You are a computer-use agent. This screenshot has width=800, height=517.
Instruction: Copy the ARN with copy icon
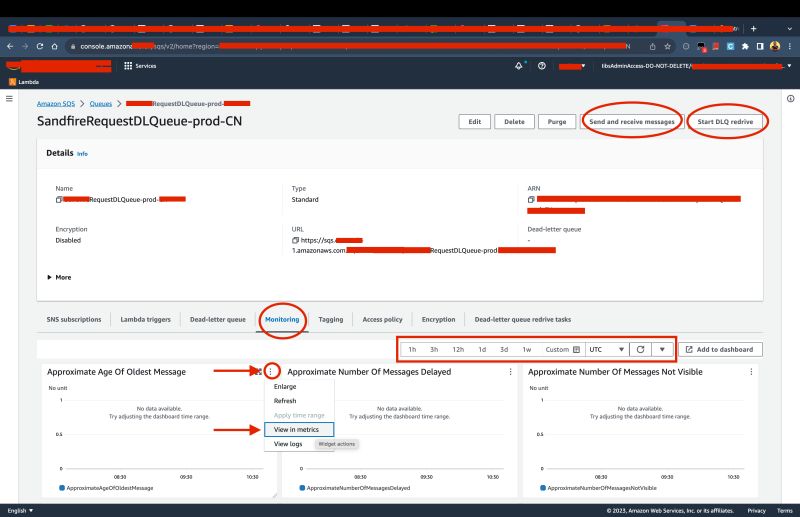[x=531, y=200]
